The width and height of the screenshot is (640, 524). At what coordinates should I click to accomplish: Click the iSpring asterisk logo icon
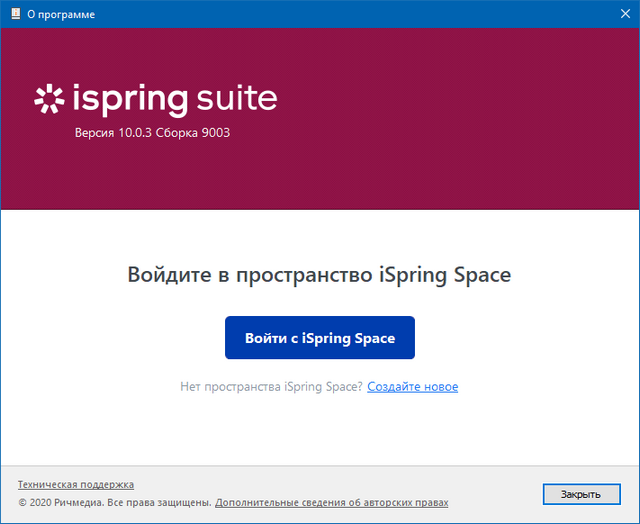[x=49, y=99]
